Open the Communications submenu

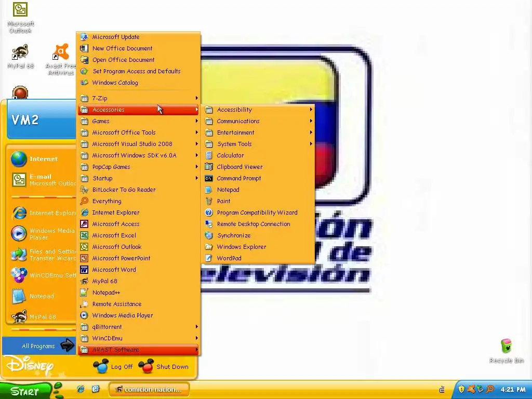pyautogui.click(x=259, y=121)
